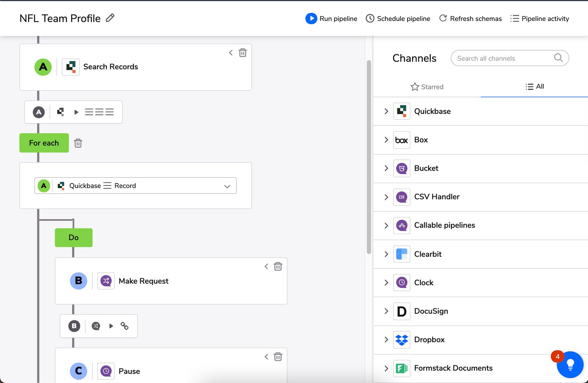Click the Callable pipelines channel icon
This screenshot has width=588, height=383.
click(x=401, y=225)
